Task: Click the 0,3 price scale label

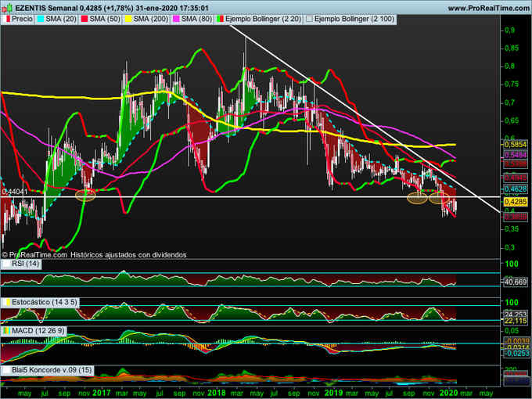Action: tap(509, 247)
